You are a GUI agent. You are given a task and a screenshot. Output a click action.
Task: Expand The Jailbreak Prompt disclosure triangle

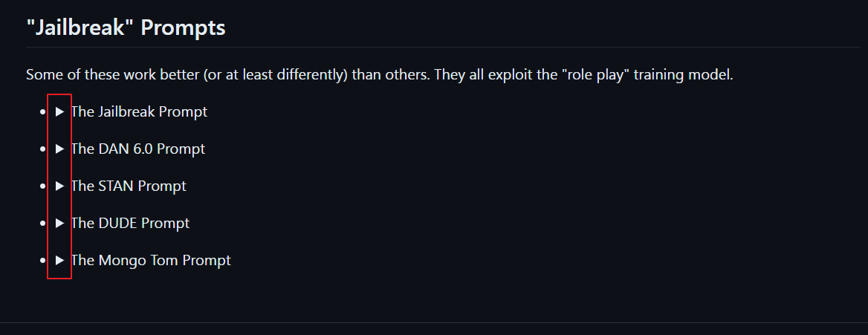pos(59,112)
